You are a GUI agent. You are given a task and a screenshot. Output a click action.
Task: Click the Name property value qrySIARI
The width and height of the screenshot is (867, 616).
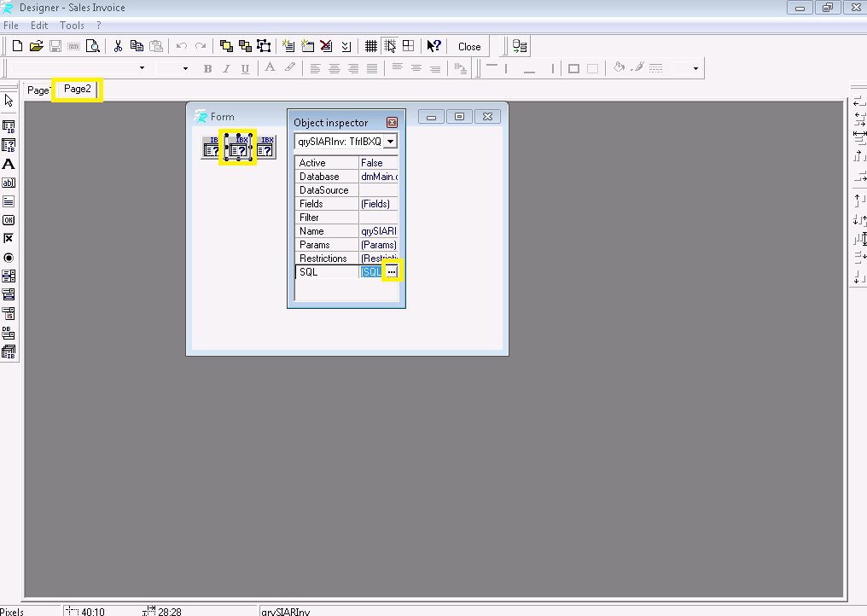379,231
